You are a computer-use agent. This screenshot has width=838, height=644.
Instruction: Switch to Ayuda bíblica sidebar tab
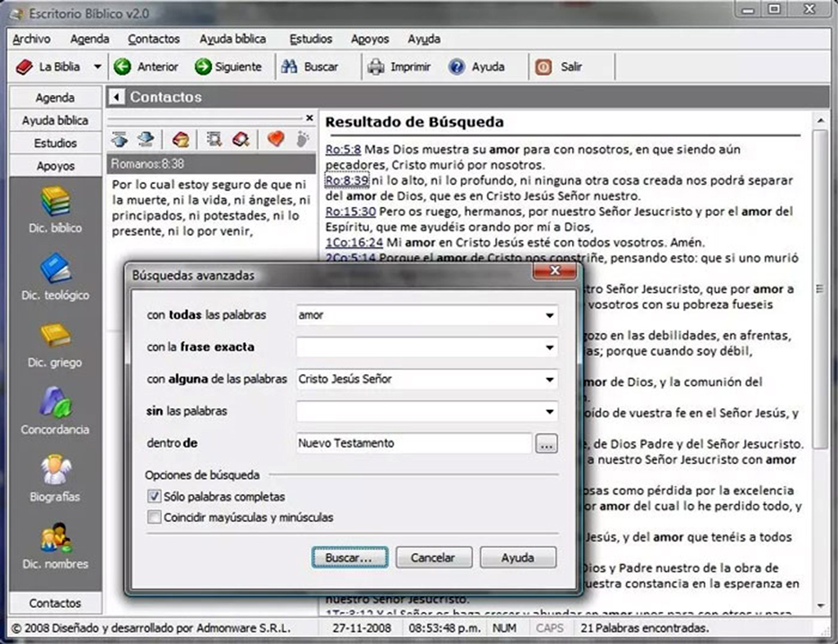[x=55, y=120]
